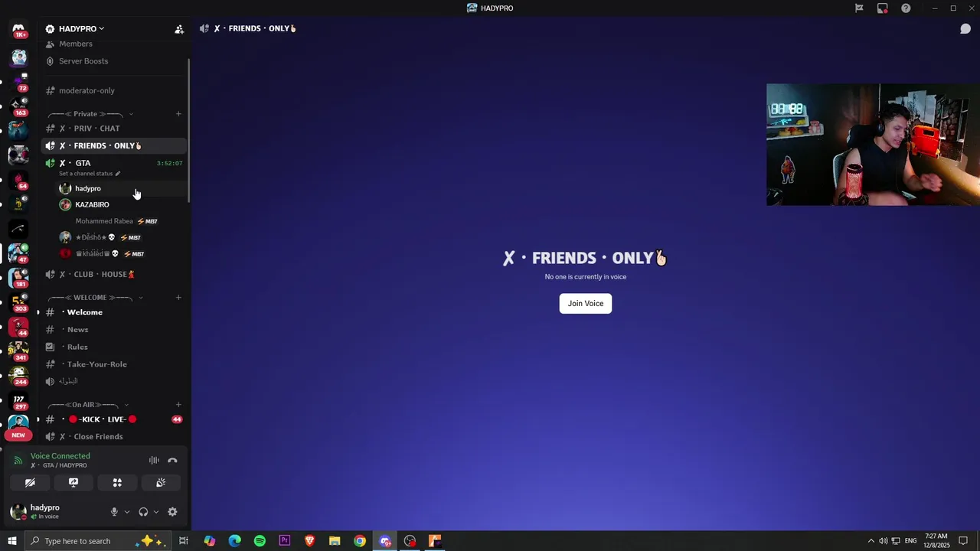
Task: Click the channel list scrollbar
Action: pos(188,130)
